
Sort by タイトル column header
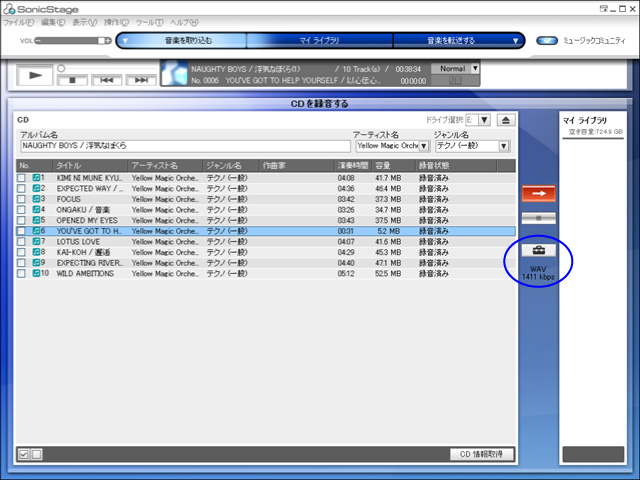tap(90, 166)
